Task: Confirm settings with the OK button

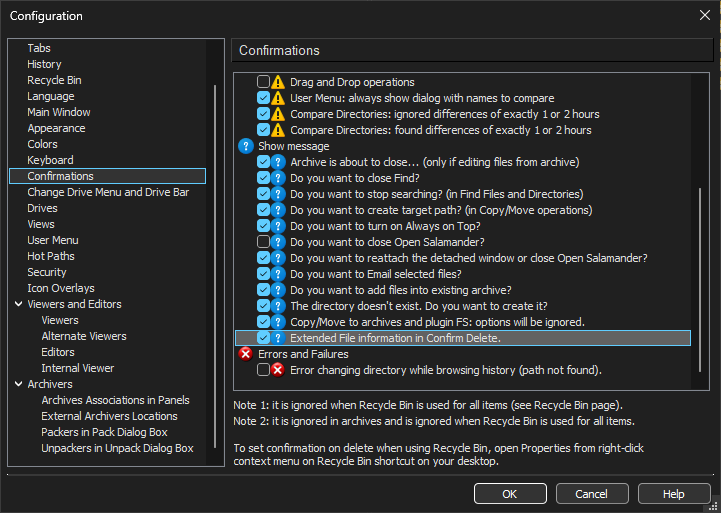Action: point(510,494)
